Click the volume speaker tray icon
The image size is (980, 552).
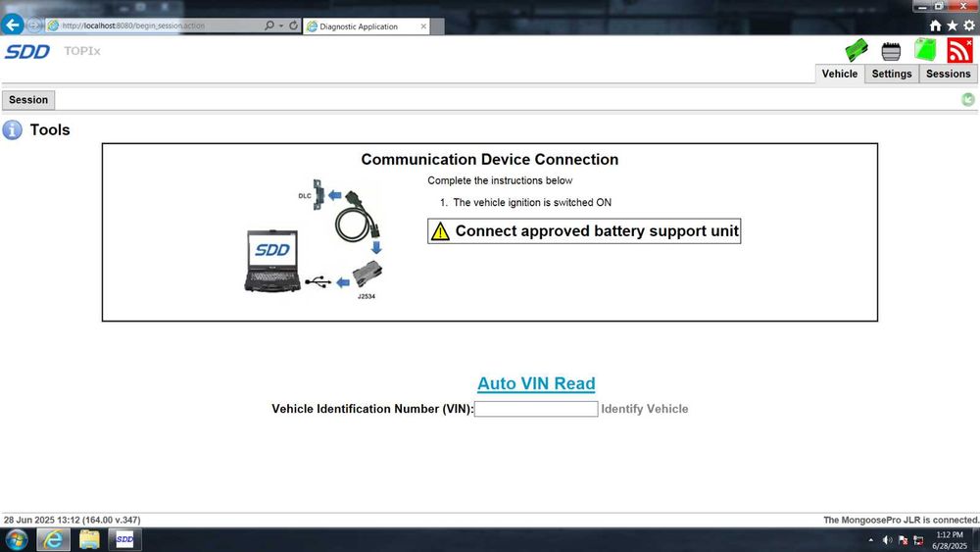[x=888, y=540]
